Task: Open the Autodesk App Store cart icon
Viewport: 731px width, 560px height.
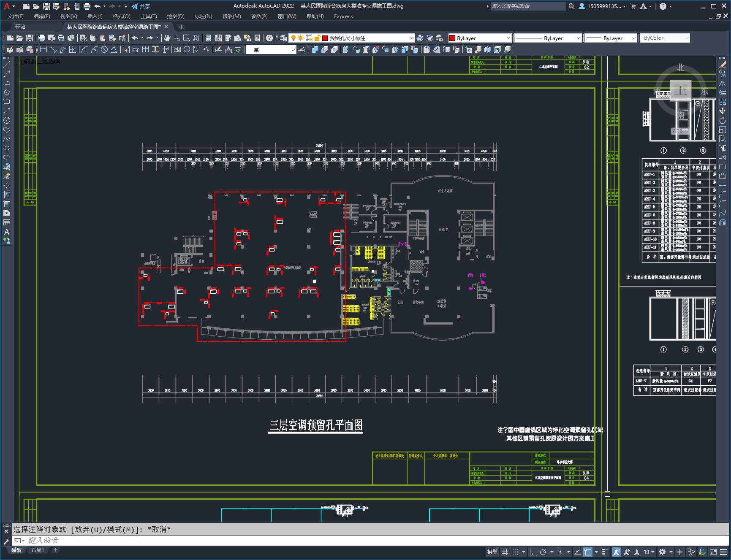Action: pos(633,6)
